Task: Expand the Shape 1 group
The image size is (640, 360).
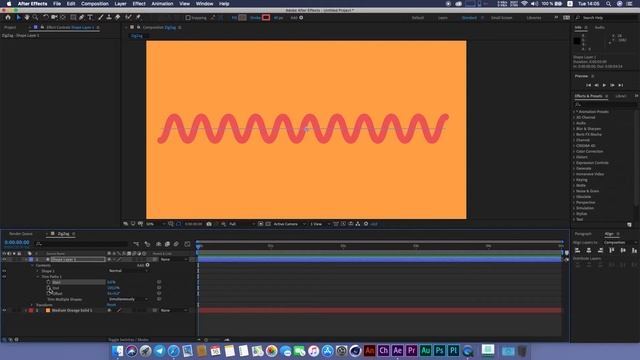Action: click(x=38, y=271)
